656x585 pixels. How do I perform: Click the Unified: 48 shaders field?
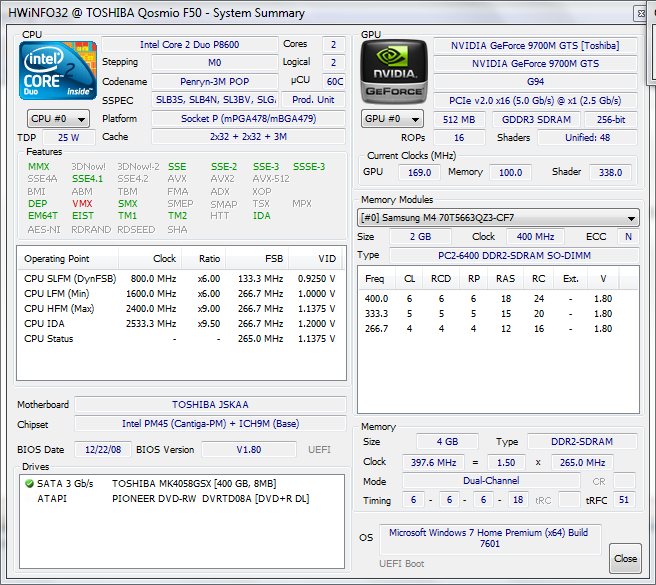point(587,138)
